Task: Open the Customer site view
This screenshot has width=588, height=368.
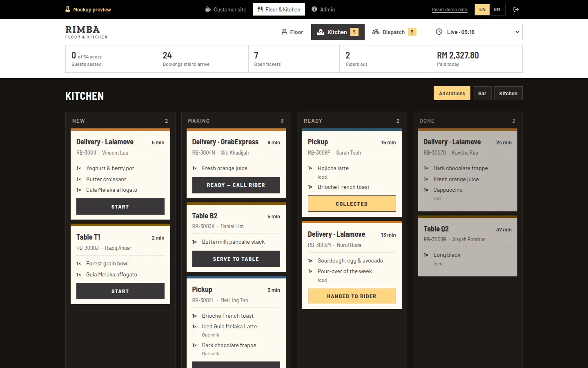Action: pos(225,9)
